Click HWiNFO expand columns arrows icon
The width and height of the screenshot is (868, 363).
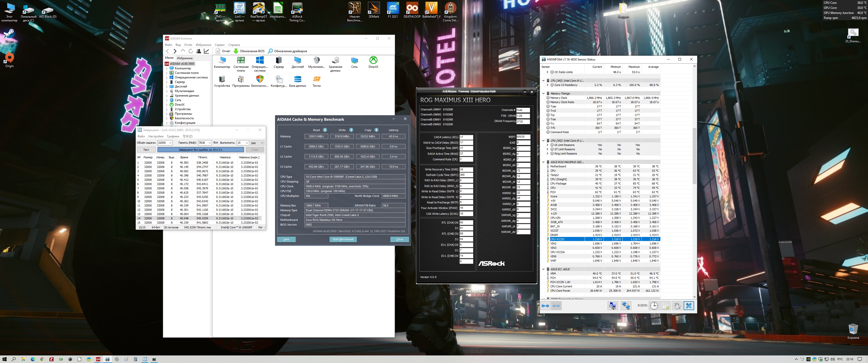pos(545,306)
